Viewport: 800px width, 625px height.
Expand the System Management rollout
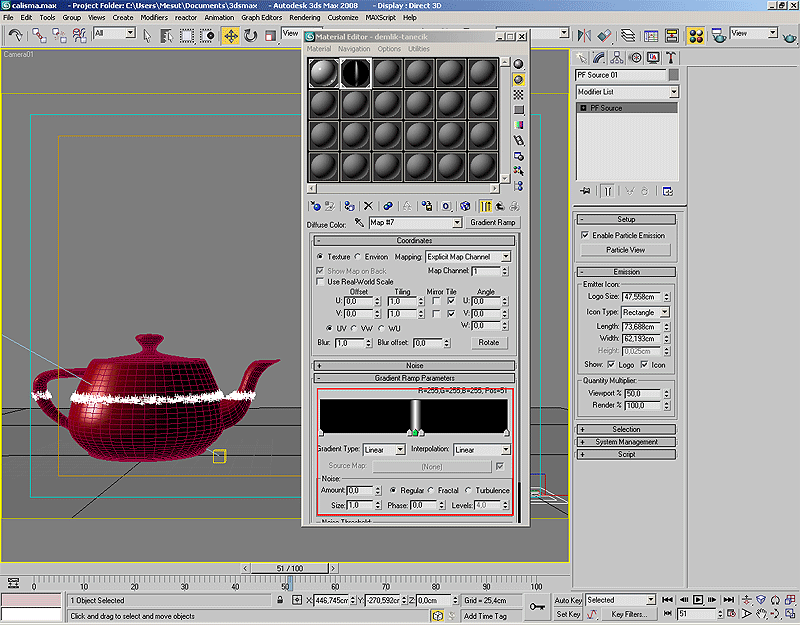pyautogui.click(x=626, y=441)
